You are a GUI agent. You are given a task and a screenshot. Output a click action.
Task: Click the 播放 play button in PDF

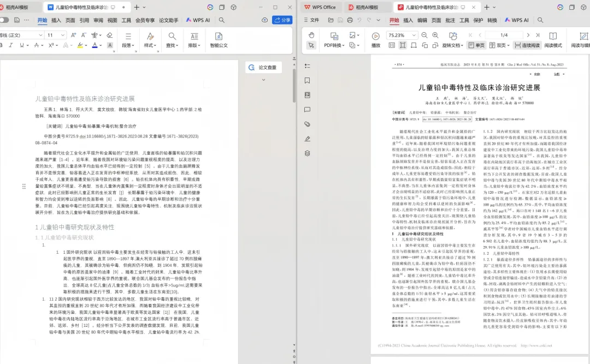pos(375,40)
